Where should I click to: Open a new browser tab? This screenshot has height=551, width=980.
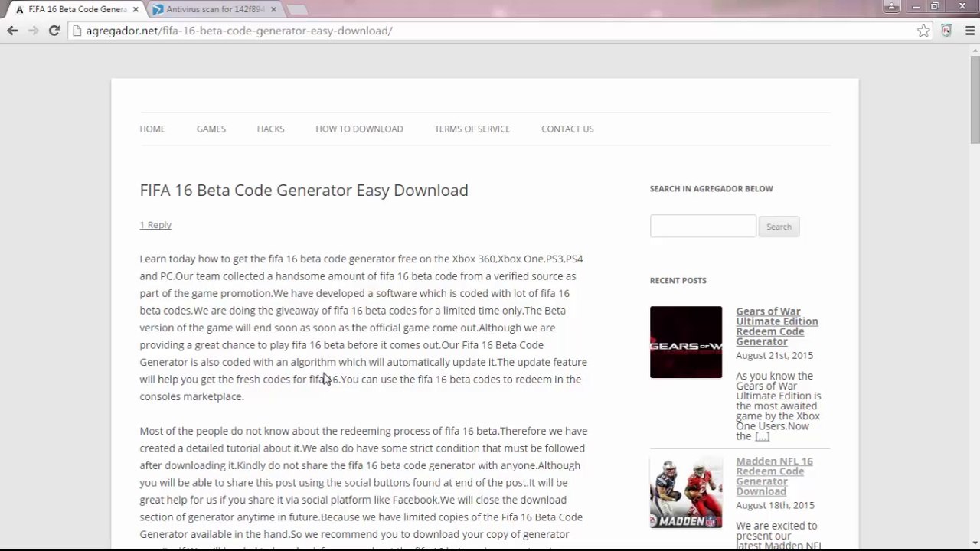click(297, 10)
